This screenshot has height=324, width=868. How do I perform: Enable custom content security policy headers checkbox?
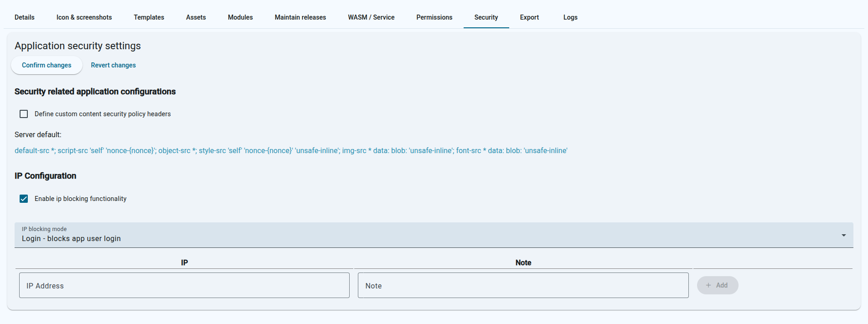point(24,114)
